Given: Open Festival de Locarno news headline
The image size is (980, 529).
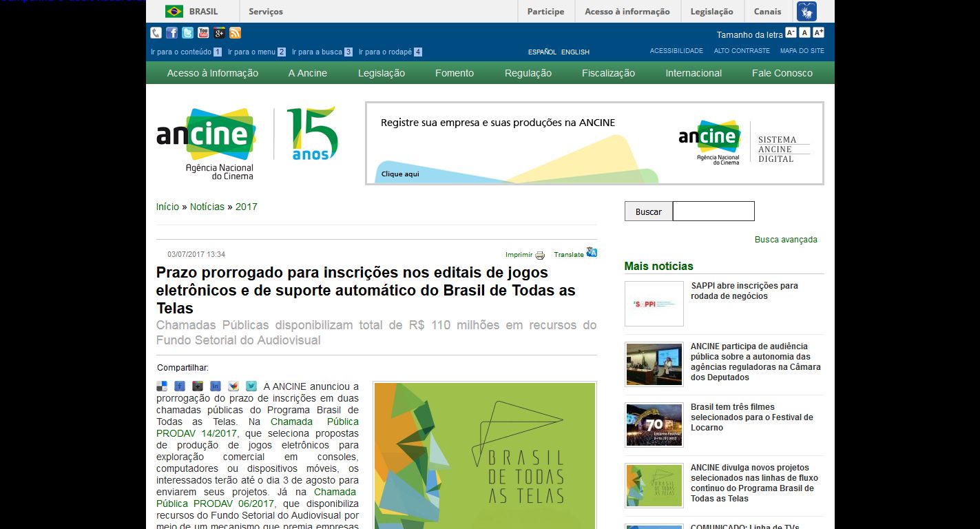Looking at the screenshot, I should click(x=752, y=417).
